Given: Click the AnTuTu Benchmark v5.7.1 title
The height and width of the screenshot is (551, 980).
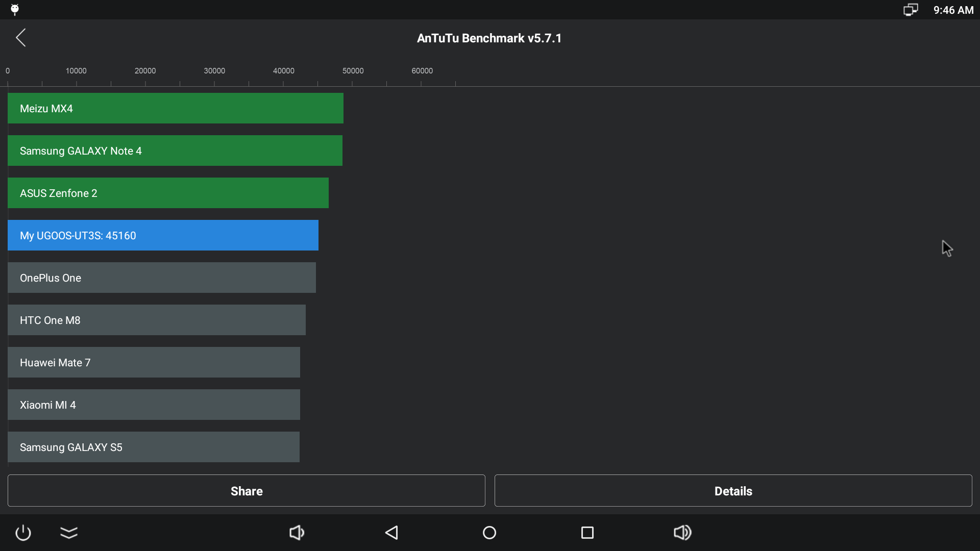Looking at the screenshot, I should tap(489, 38).
